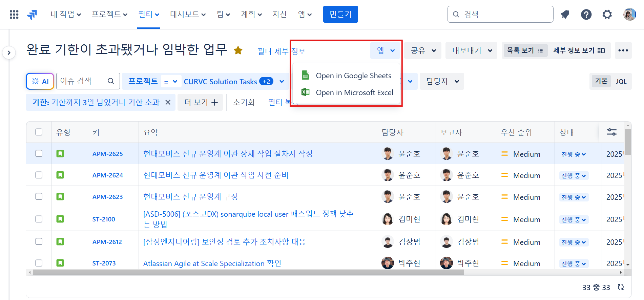
Task: Check the select-all checkbox in header
Action: pyautogui.click(x=39, y=132)
